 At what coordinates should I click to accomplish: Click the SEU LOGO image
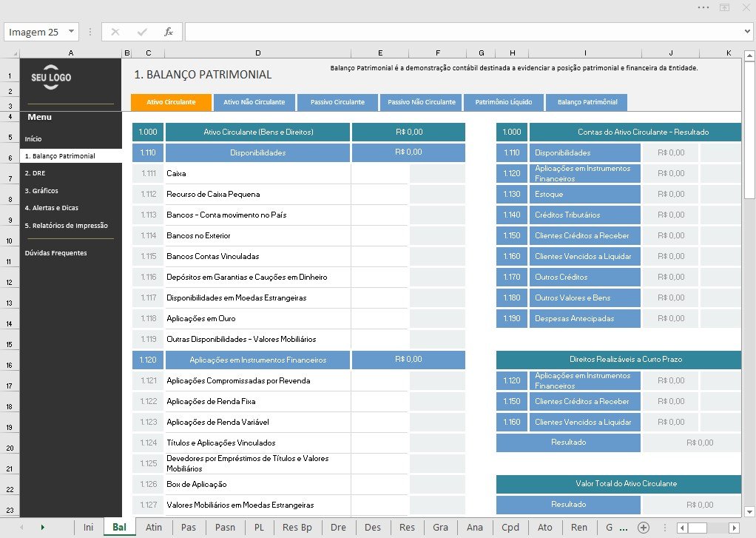tap(51, 77)
